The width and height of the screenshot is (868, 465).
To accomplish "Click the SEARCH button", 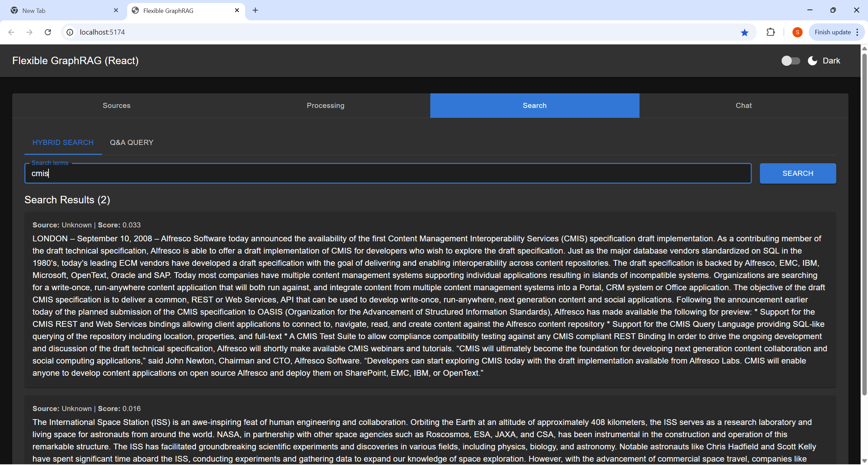I will point(797,173).
